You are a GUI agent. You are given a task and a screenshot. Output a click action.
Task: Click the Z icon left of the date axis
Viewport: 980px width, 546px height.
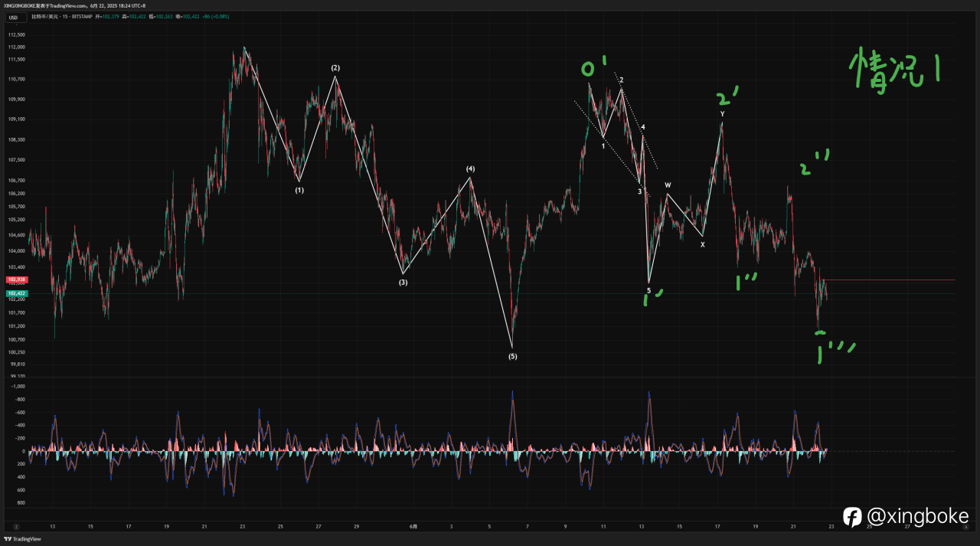point(15,526)
